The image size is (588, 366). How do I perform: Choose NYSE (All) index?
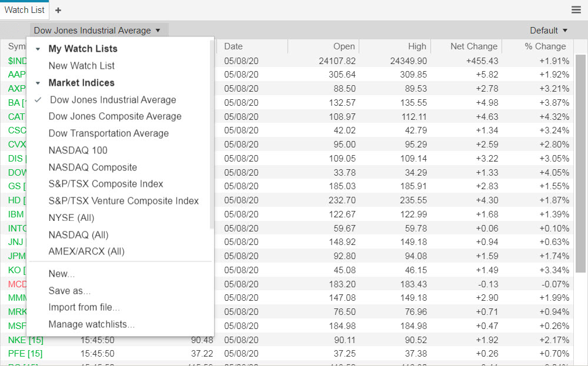(x=71, y=217)
